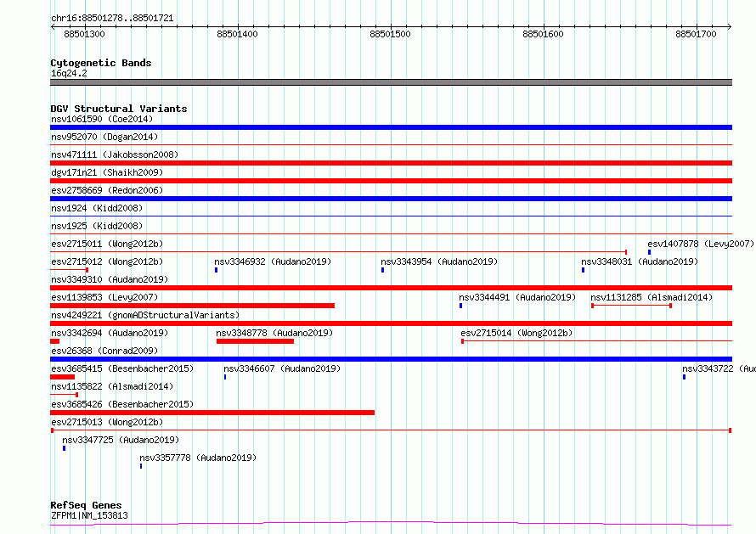Open esv2715011 (Wong2012b) variant
Screen dimensions: 756x534
(x=107, y=244)
